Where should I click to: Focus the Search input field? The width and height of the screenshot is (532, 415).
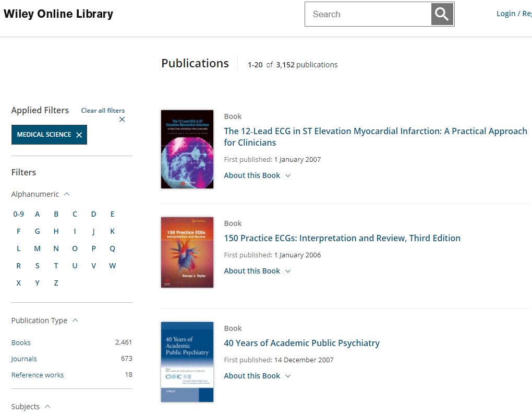[x=368, y=14]
